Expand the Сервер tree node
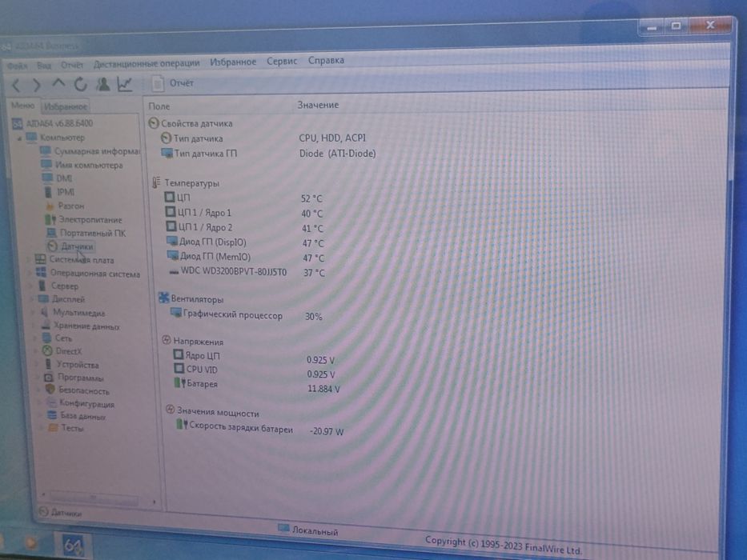The height and width of the screenshot is (560, 747). [x=32, y=286]
